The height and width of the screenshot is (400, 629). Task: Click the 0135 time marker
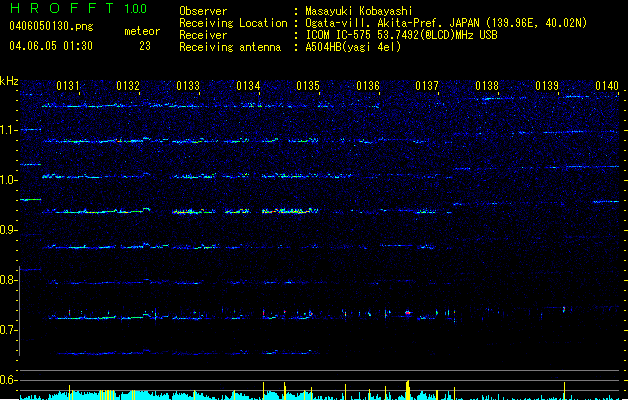pyautogui.click(x=308, y=86)
